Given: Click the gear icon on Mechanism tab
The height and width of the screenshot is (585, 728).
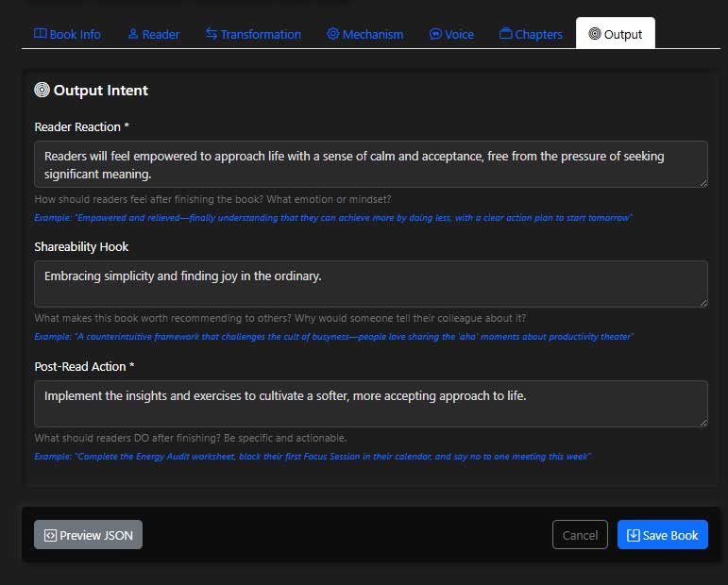Looking at the screenshot, I should [x=333, y=34].
